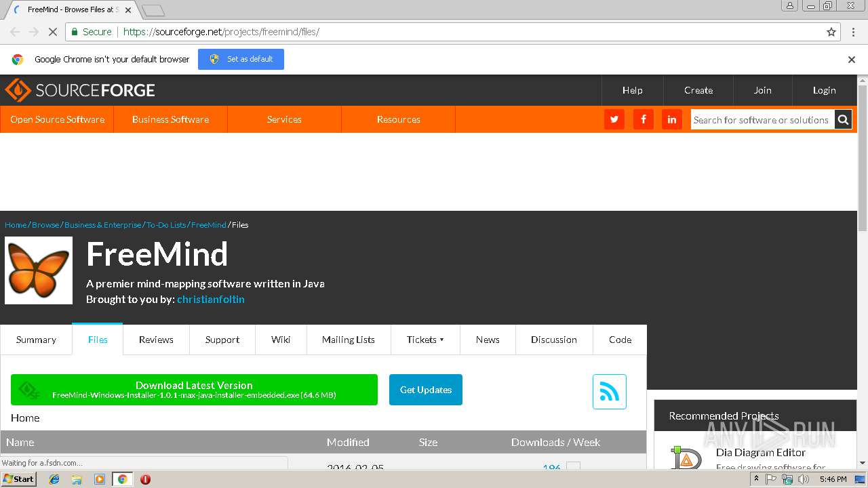This screenshot has height=488, width=868.
Task: Switch to the Files tab
Action: [98, 340]
